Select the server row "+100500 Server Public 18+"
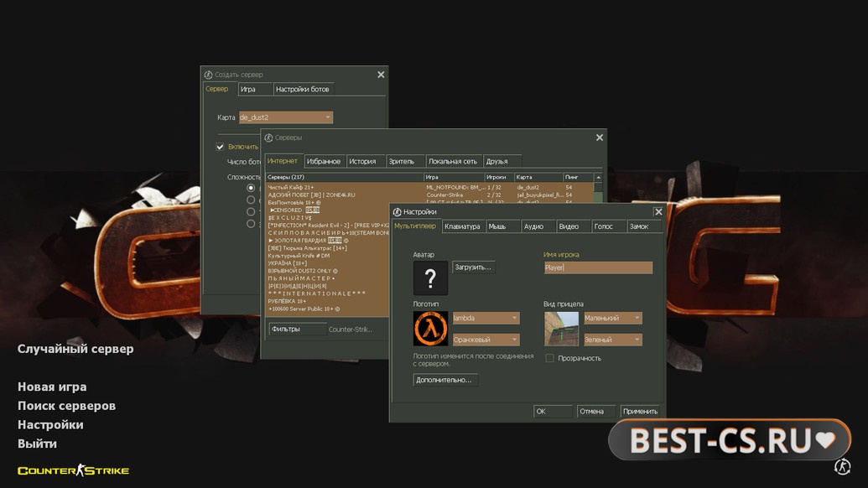The image size is (868, 488). pos(328,309)
